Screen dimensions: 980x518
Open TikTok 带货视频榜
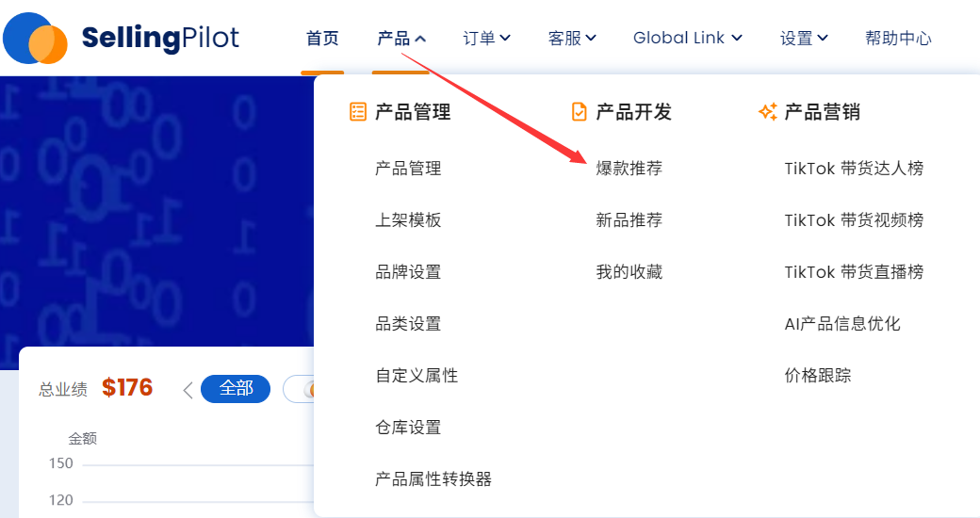[x=854, y=220]
